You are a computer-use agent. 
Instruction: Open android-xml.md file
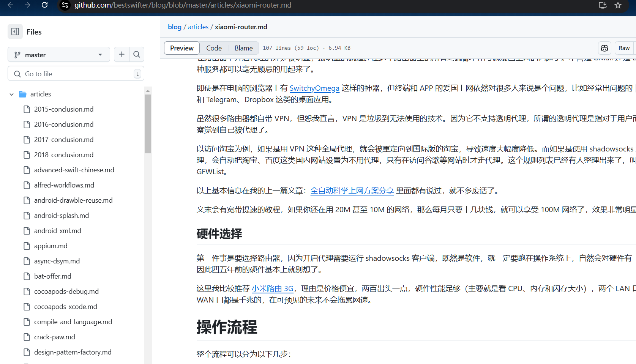pyautogui.click(x=57, y=231)
